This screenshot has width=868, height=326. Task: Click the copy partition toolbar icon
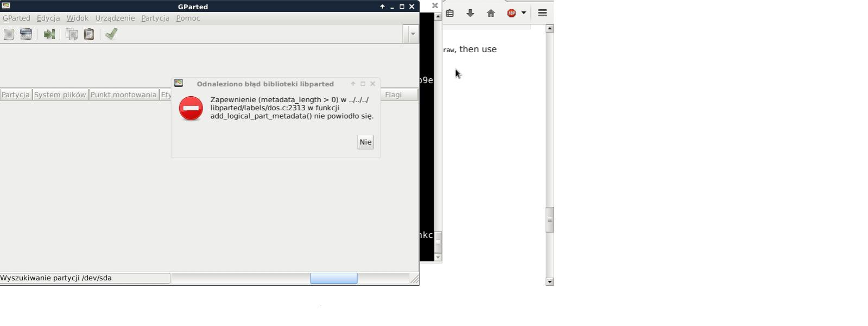tap(72, 34)
